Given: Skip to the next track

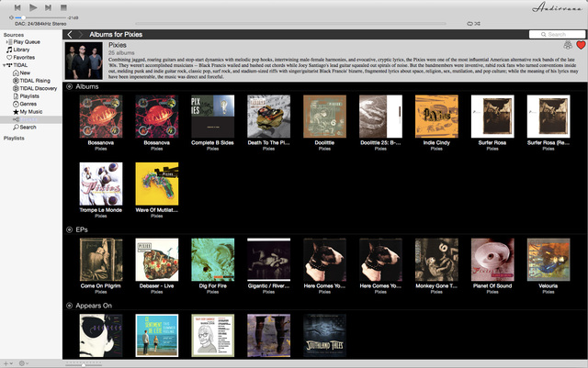Looking at the screenshot, I should (48, 7).
